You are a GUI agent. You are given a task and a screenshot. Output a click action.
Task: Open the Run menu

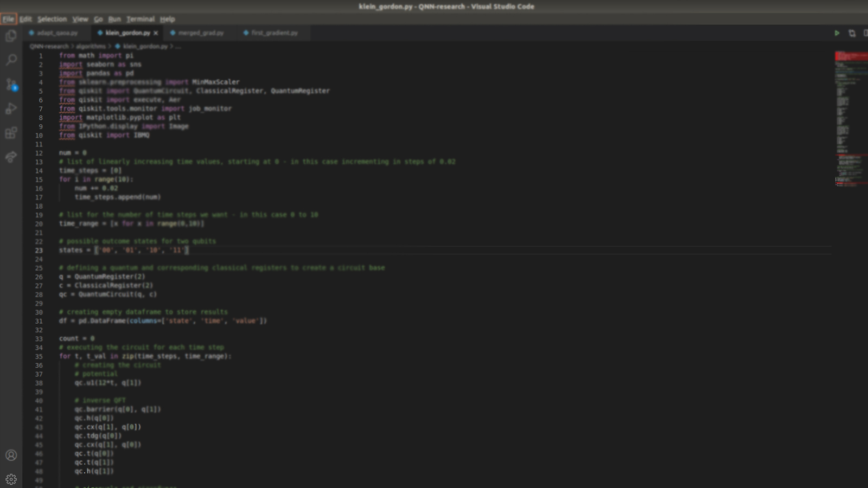(114, 19)
